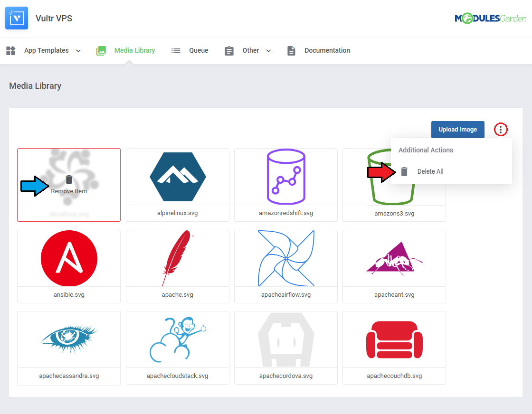The width and height of the screenshot is (532, 414).
Task: Expand the Other dropdown chevron
Action: 268,51
